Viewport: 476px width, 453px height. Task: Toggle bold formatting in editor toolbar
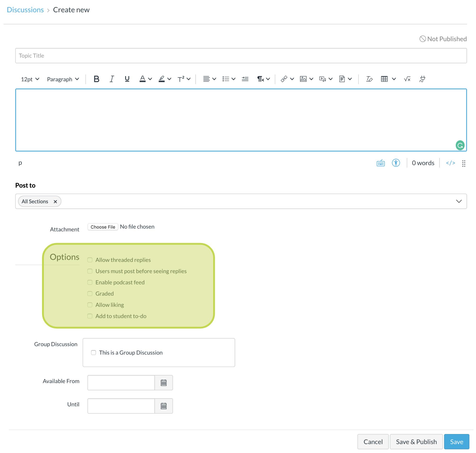(96, 79)
